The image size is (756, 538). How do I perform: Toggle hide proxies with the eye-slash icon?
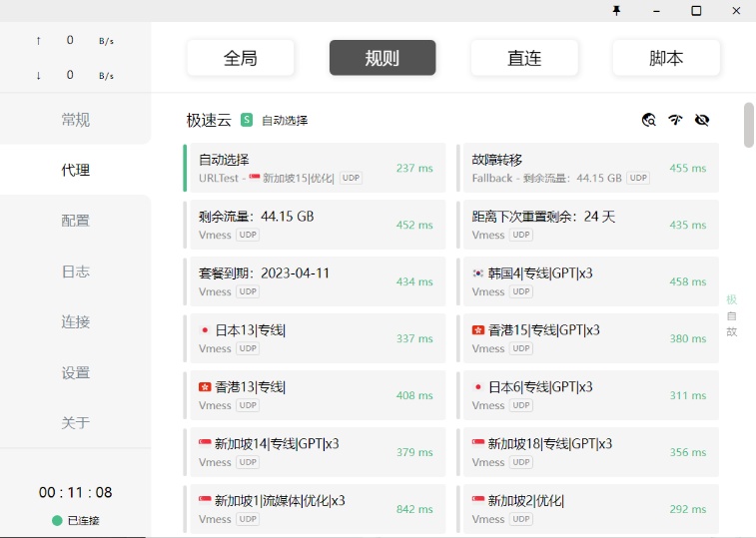pos(702,120)
